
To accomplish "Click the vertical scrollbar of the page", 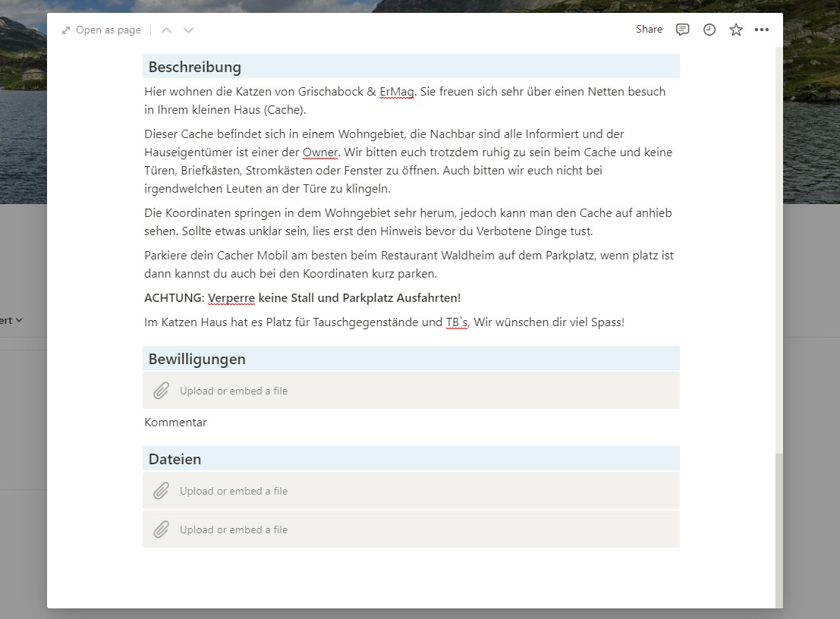I will 779,531.
